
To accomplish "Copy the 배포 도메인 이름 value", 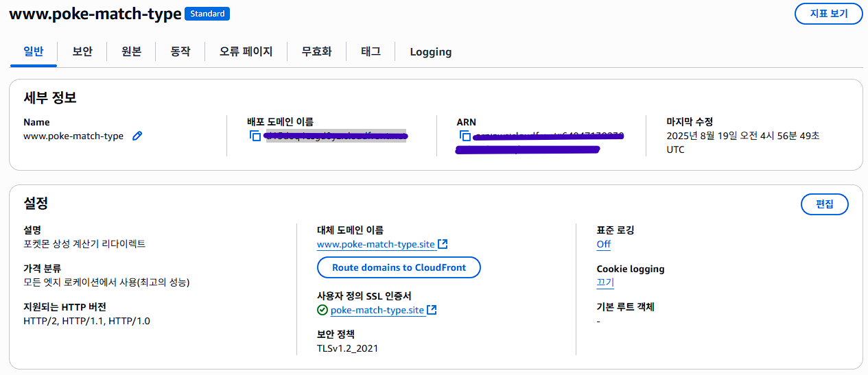I will 255,136.
